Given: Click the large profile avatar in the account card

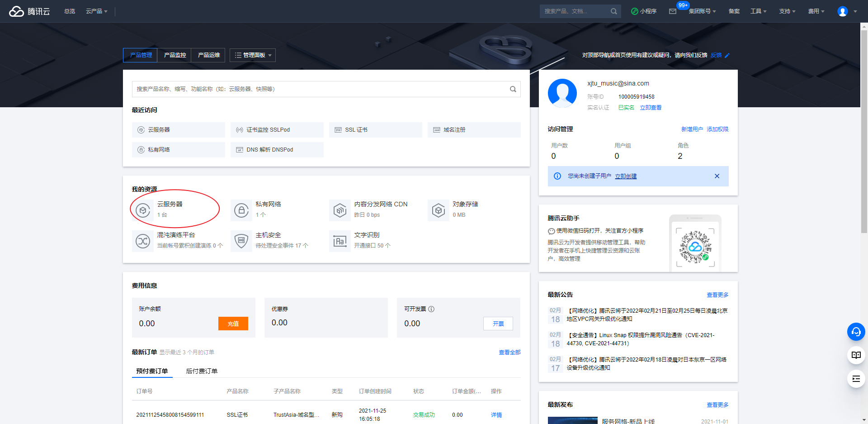Looking at the screenshot, I should point(562,93).
